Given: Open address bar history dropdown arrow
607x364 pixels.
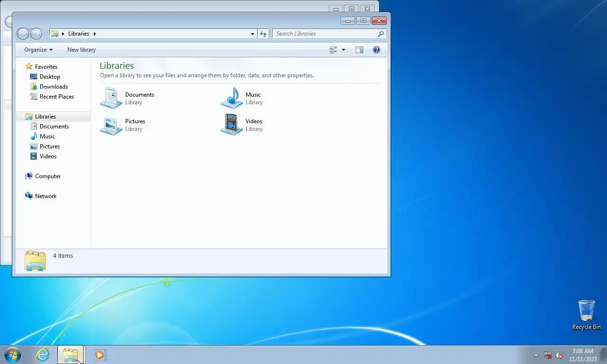Looking at the screenshot, I should [252, 34].
